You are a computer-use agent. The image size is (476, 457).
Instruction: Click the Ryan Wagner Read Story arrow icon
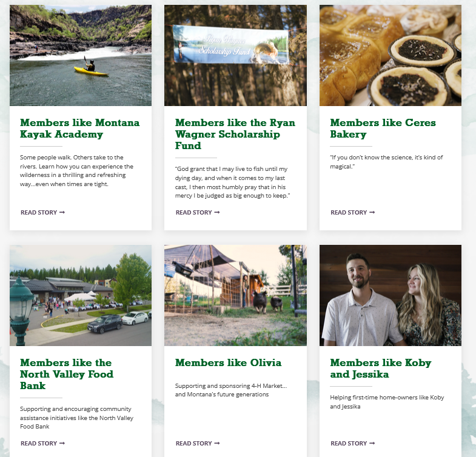point(217,212)
